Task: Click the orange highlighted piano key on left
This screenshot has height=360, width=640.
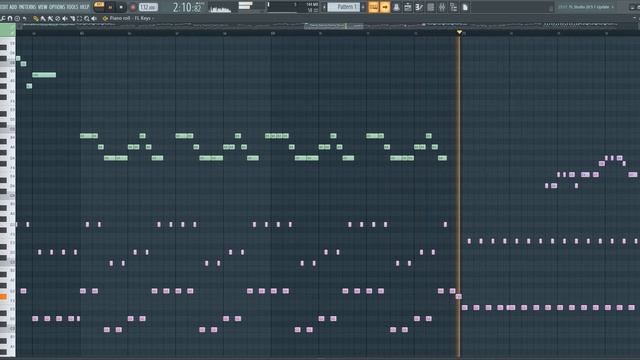Action: point(3,297)
